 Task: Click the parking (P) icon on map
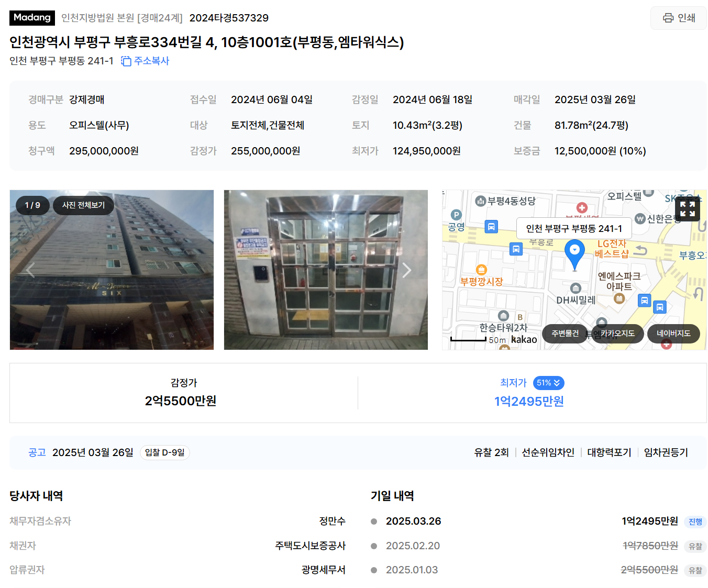click(x=456, y=215)
